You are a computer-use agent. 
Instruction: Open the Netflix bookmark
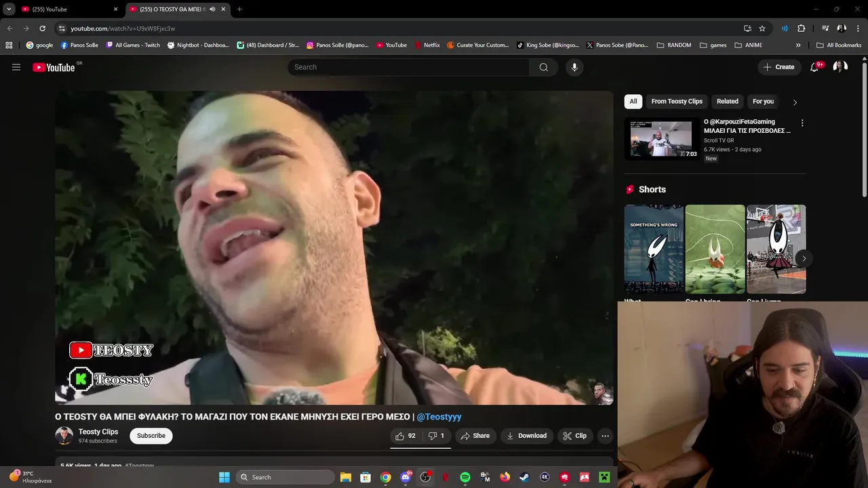(x=427, y=45)
